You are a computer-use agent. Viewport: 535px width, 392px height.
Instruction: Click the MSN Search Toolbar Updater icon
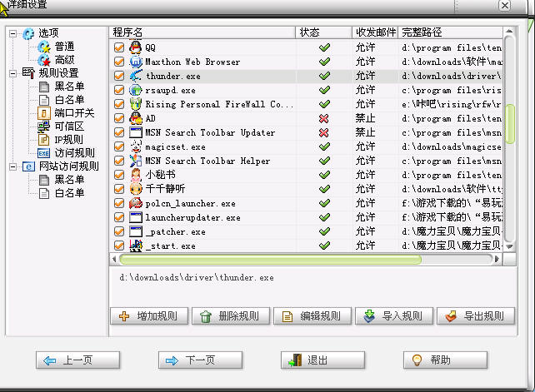(136, 132)
